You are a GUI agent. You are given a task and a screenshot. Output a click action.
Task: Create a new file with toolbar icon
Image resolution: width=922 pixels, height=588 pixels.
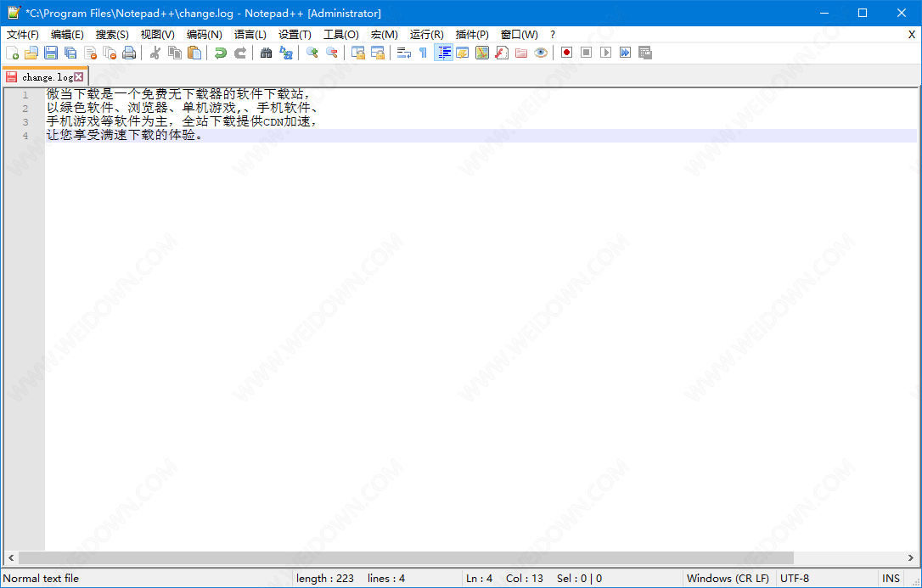(x=13, y=53)
